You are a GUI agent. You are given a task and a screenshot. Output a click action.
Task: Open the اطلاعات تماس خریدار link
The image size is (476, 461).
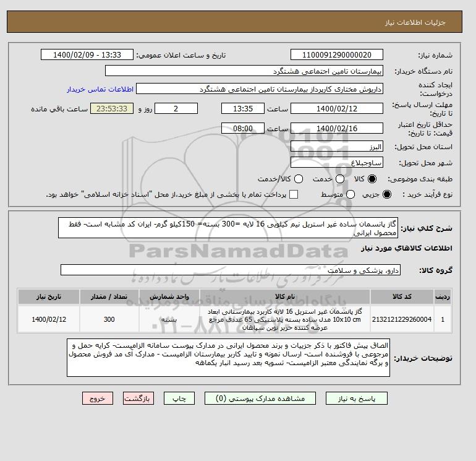100,89
